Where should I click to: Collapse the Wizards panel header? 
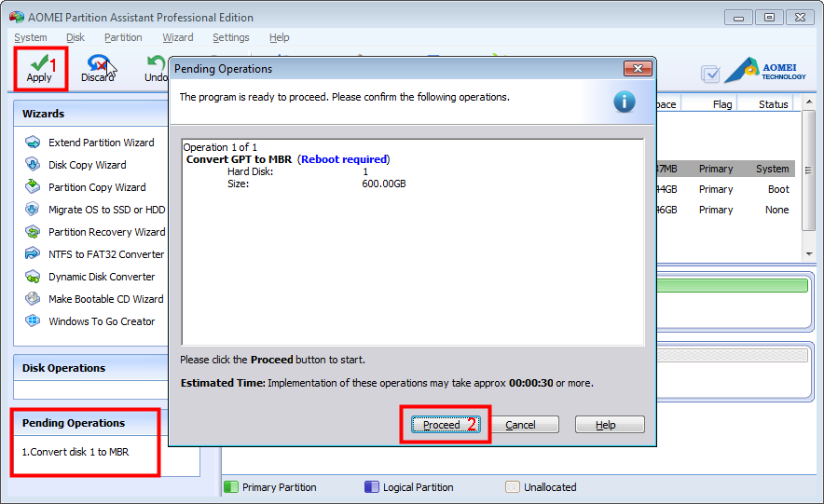[91, 114]
